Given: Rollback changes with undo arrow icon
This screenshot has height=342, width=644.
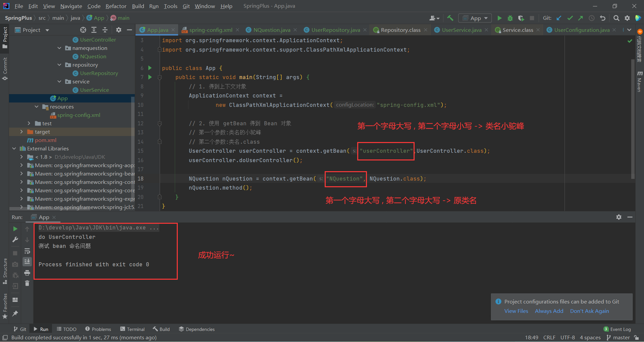Looking at the screenshot, I should coord(603,18).
